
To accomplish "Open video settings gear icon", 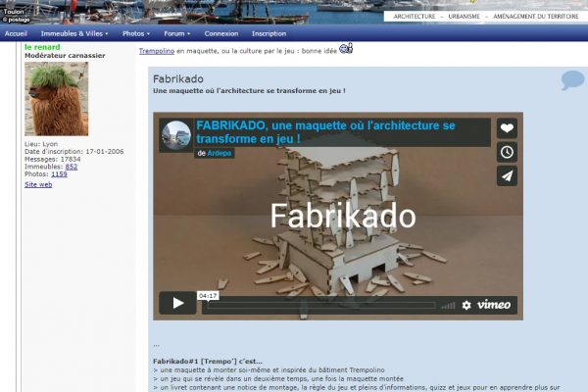I will 466,305.
